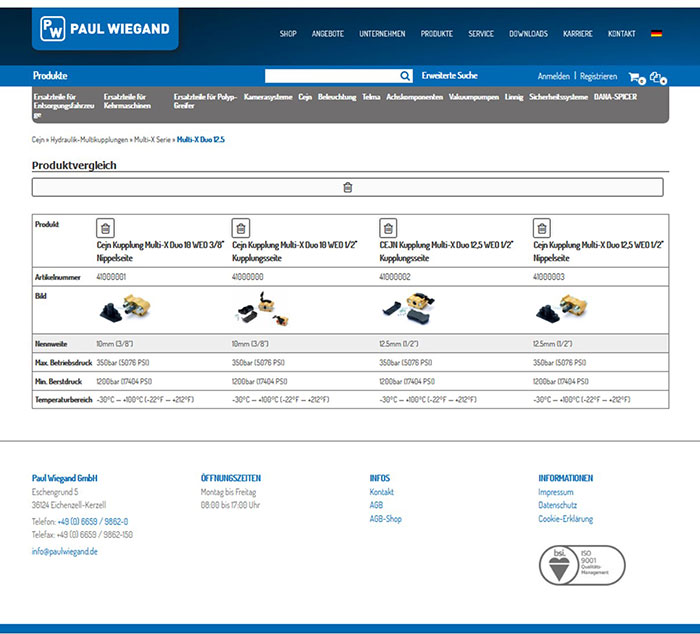Open Cejn Kupplung Multi-X Duo 10 WEO 1/2" title
This screenshot has height=634, width=700.
click(294, 251)
